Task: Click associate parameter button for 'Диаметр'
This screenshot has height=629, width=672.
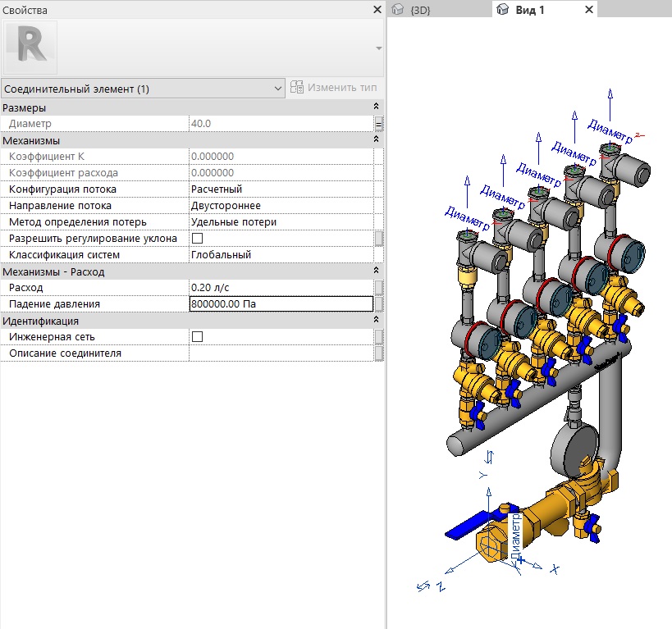Action: (x=378, y=124)
